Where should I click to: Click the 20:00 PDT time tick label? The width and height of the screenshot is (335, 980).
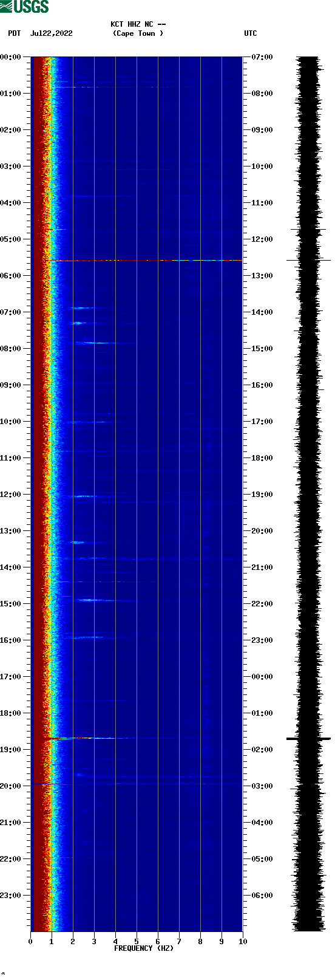point(11,786)
